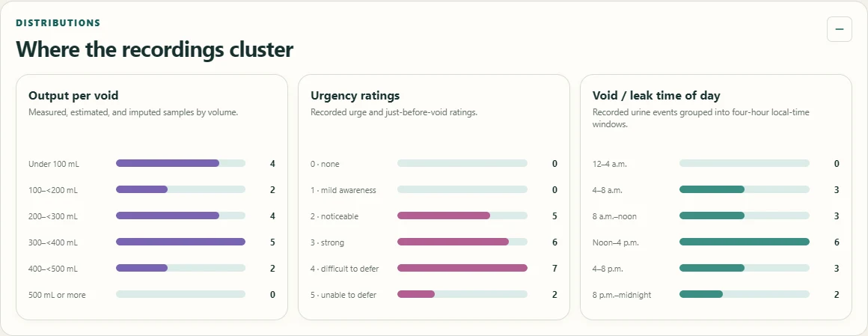Click the Noon–4 p.m. green bar
Image resolution: width=868 pixels, height=336 pixels.
[x=744, y=242]
